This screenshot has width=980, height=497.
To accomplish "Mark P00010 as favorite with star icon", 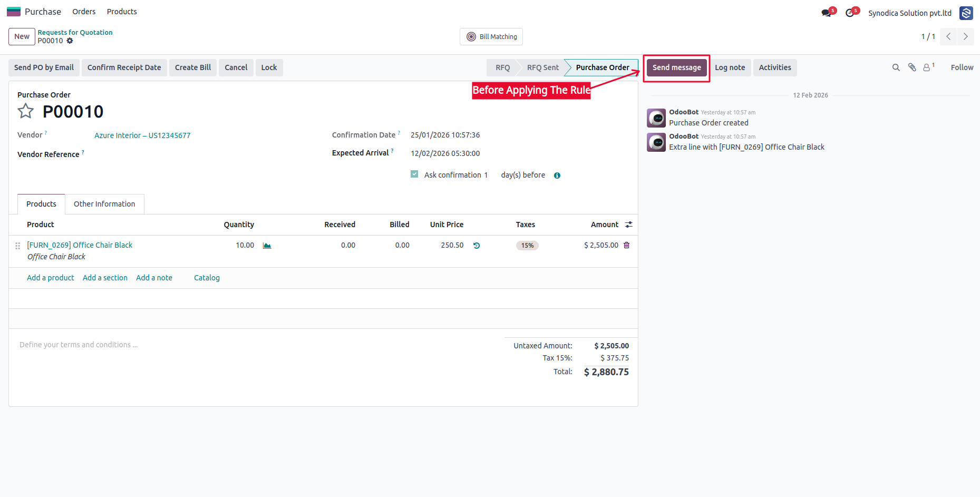I will point(25,111).
